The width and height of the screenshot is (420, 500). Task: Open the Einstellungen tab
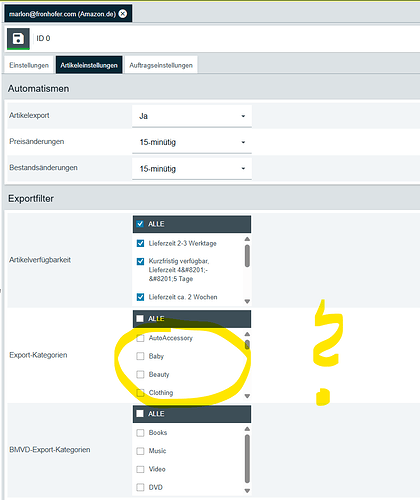click(x=29, y=65)
